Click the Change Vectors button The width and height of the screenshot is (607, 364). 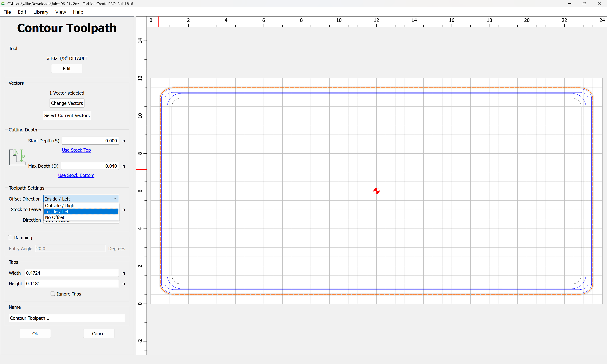[67, 103]
